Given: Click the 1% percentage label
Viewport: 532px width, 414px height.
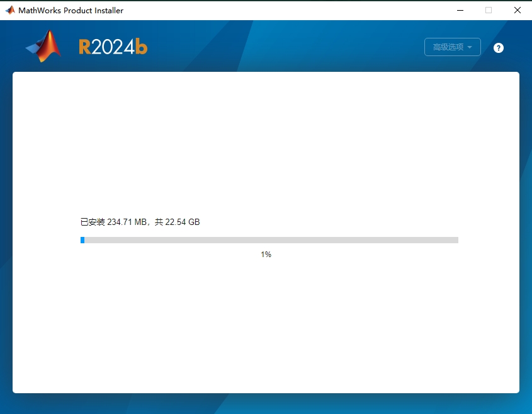Looking at the screenshot, I should tap(266, 254).
